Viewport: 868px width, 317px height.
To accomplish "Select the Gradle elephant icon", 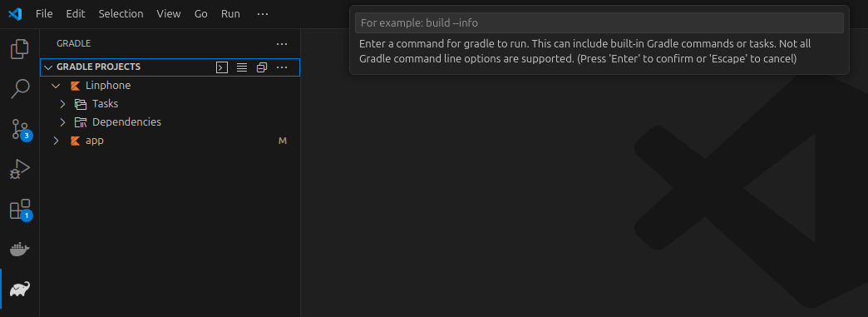I will pyautogui.click(x=20, y=290).
